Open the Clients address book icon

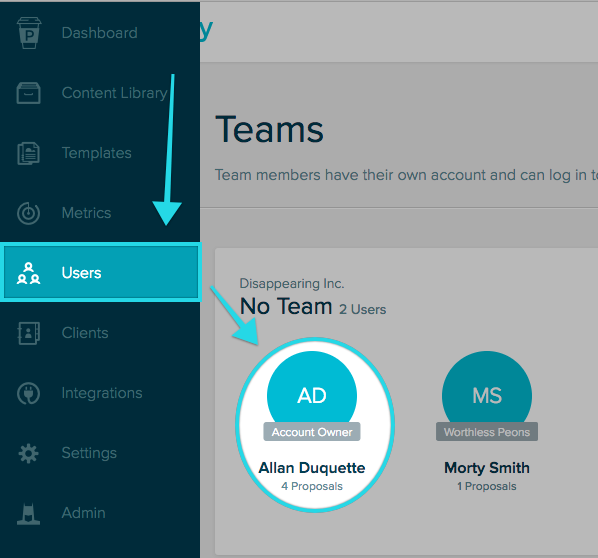coord(29,333)
